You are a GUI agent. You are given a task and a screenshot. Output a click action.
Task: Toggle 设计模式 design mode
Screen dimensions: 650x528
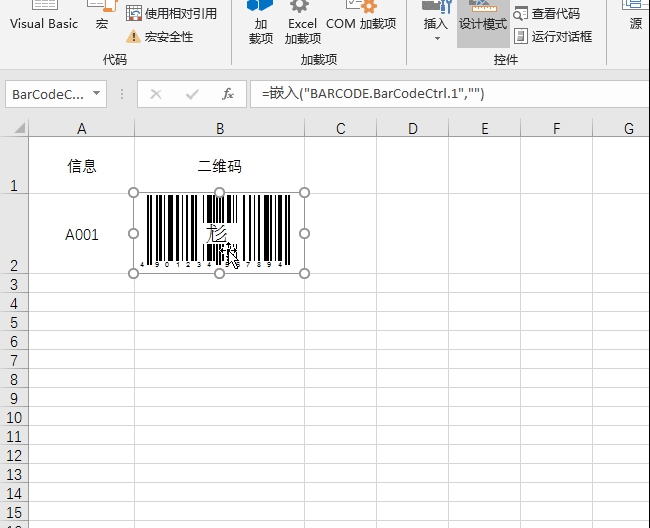click(483, 23)
